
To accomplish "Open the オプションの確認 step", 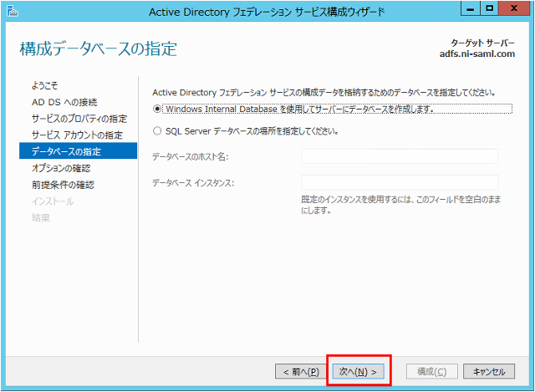I will click(61, 168).
